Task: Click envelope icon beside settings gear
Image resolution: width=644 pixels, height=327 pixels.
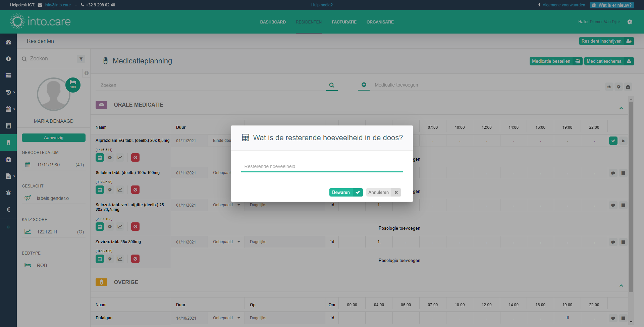Action: (x=628, y=87)
